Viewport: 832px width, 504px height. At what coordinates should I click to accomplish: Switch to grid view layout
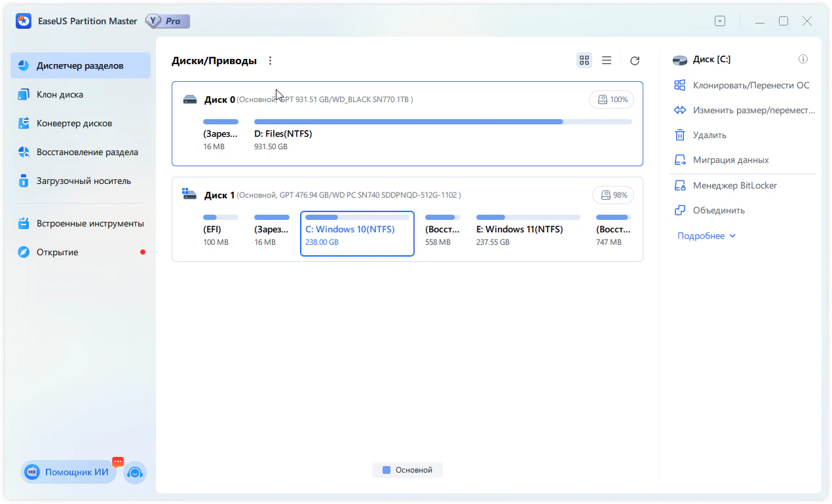[x=584, y=61]
